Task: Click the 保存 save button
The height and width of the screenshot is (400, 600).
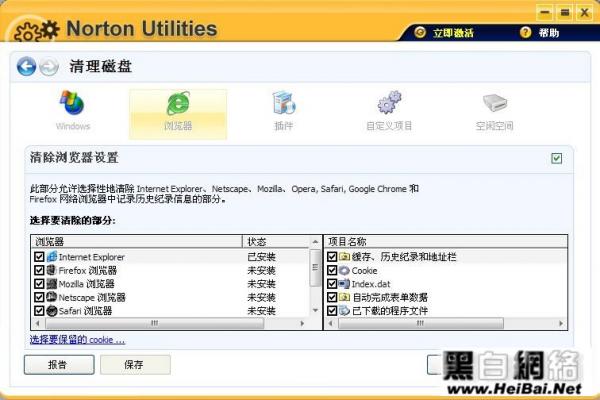Action: (x=135, y=364)
